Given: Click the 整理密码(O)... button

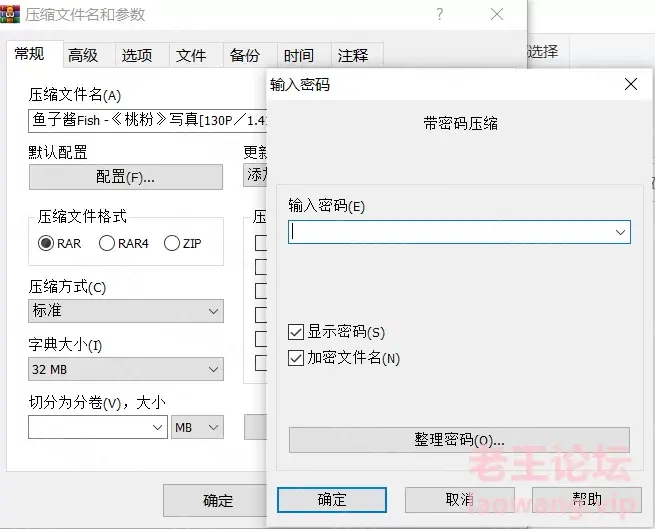Looking at the screenshot, I should point(459,440).
